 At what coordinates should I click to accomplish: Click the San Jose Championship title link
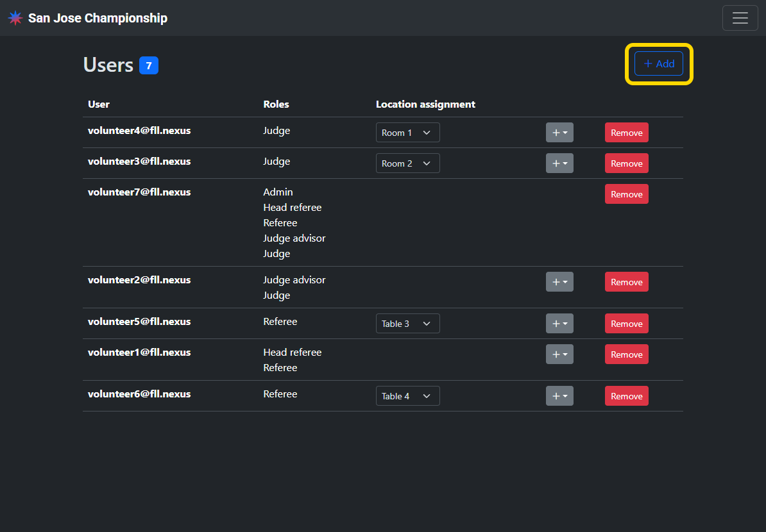(98, 18)
